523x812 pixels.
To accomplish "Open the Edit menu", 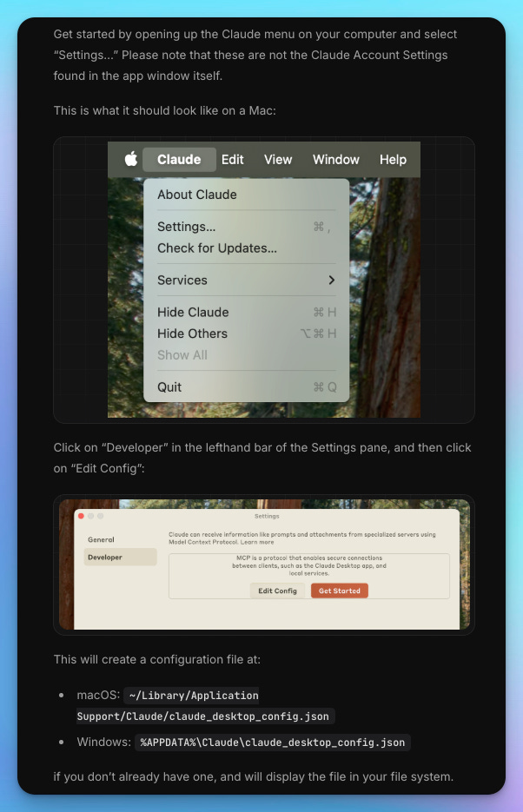I will pos(233,160).
